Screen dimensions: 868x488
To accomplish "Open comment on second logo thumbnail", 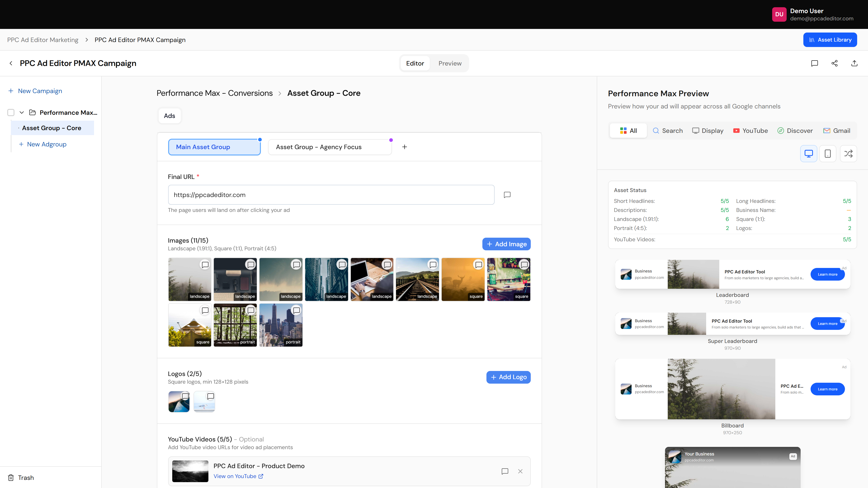I will click(211, 396).
